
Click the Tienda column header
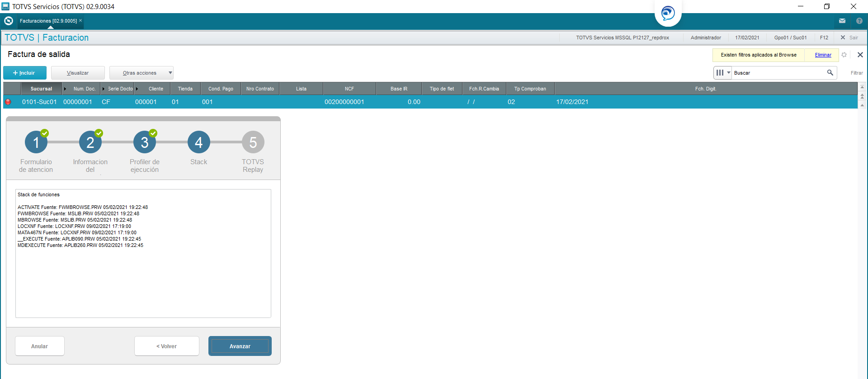click(x=185, y=89)
